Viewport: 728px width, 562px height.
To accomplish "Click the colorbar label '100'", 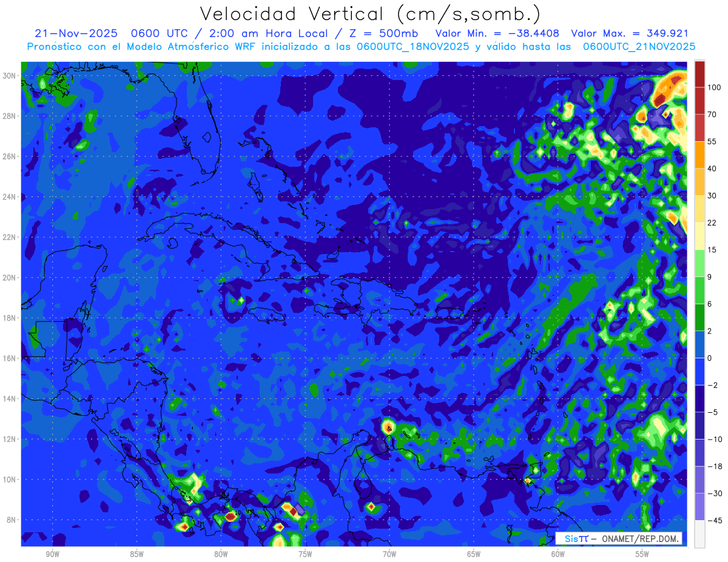I will coord(714,87).
